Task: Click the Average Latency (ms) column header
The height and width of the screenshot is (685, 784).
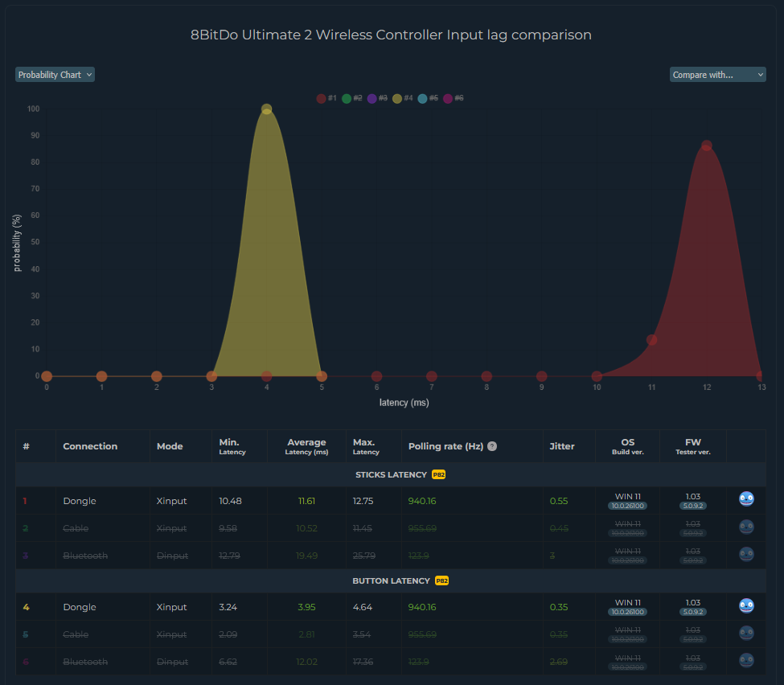Action: (x=306, y=446)
